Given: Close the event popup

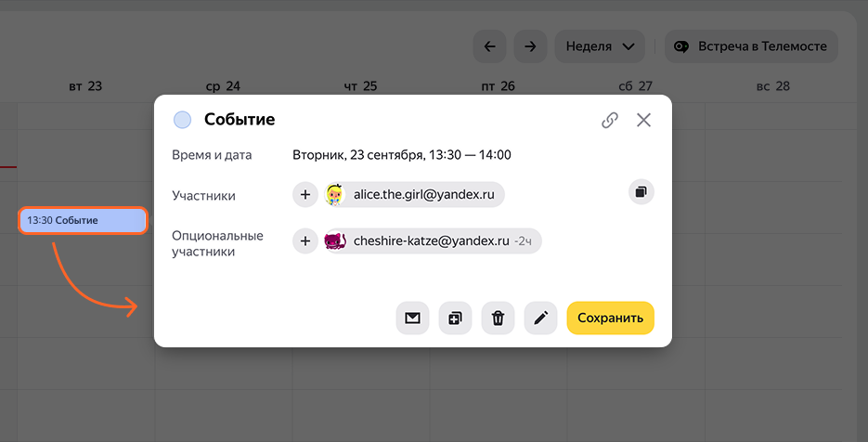Looking at the screenshot, I should coord(644,120).
